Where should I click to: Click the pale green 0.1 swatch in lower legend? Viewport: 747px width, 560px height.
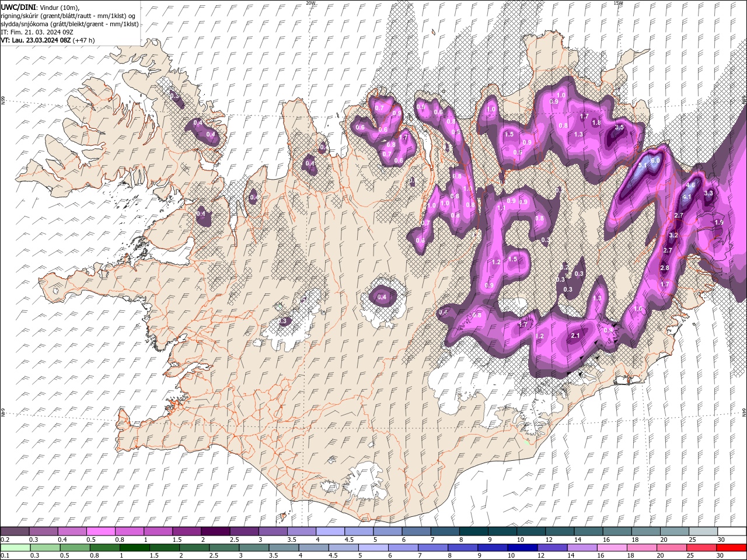[15, 548]
